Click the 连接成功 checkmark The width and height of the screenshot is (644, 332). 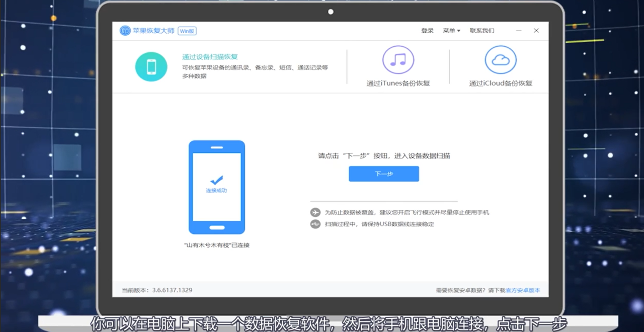[216, 180]
